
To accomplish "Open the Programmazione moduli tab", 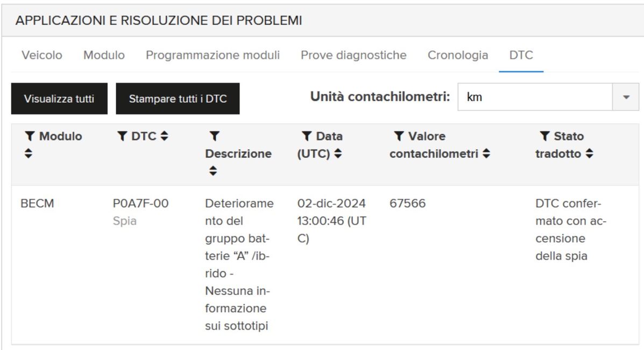I will point(213,55).
